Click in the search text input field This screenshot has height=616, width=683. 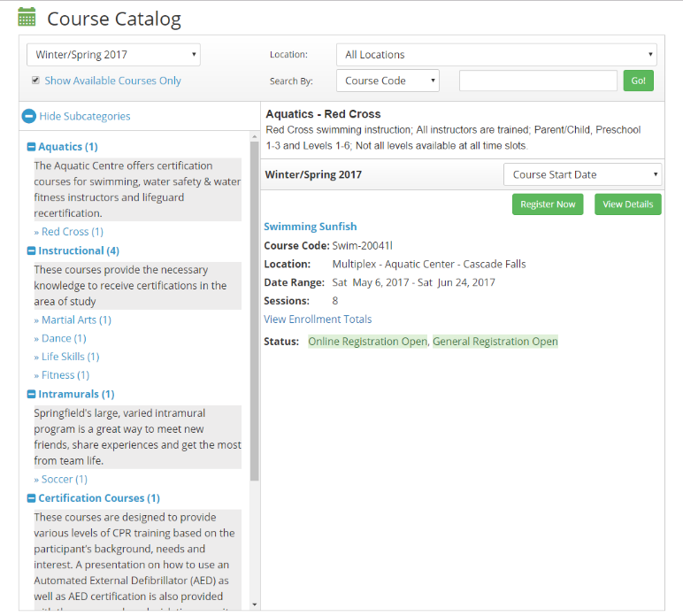(538, 81)
